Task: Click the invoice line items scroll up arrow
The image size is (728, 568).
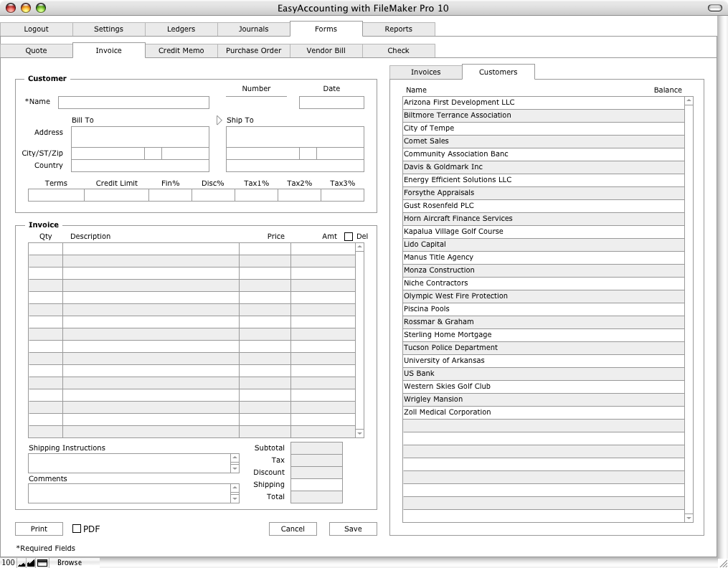Action: coord(359,247)
